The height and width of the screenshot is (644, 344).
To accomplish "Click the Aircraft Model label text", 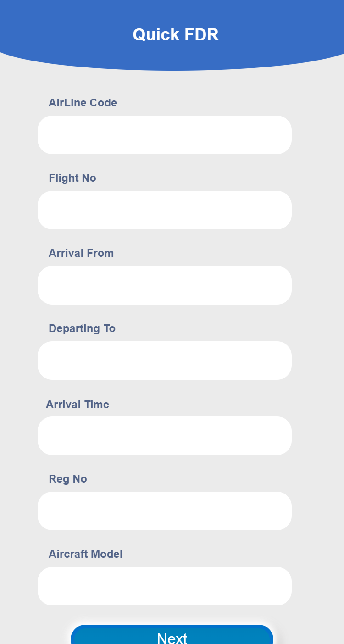I will click(86, 554).
